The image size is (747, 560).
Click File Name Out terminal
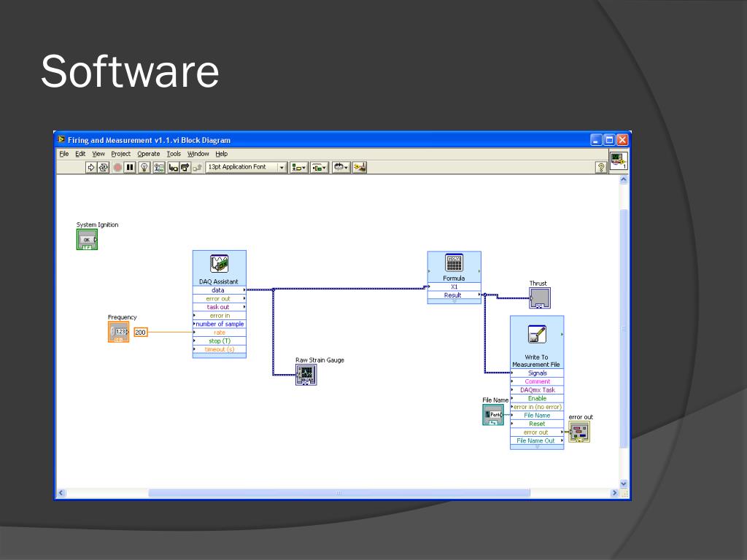pyautogui.click(x=537, y=441)
